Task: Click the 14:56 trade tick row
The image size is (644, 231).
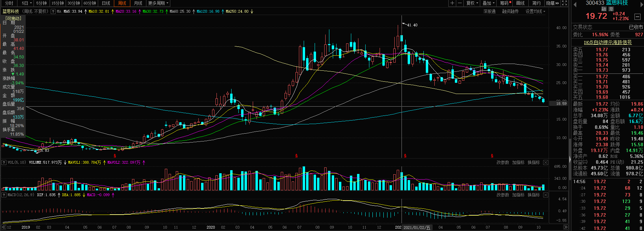Action: pyautogui.click(x=607, y=181)
